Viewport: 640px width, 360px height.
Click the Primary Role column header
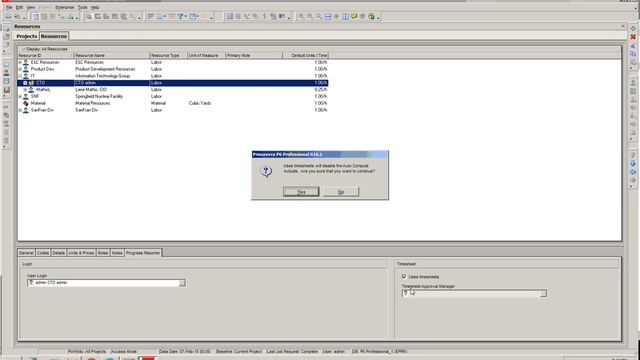(x=254, y=56)
